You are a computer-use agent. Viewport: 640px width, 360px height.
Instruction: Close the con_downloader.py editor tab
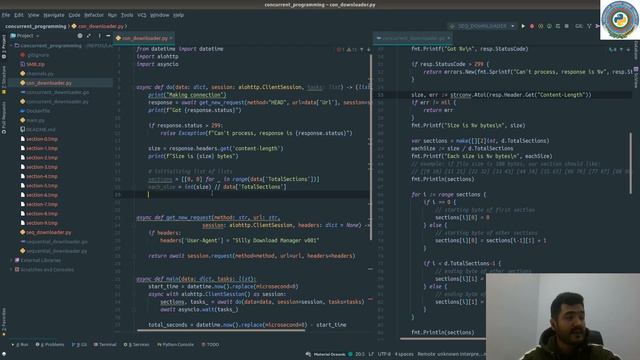[171, 38]
